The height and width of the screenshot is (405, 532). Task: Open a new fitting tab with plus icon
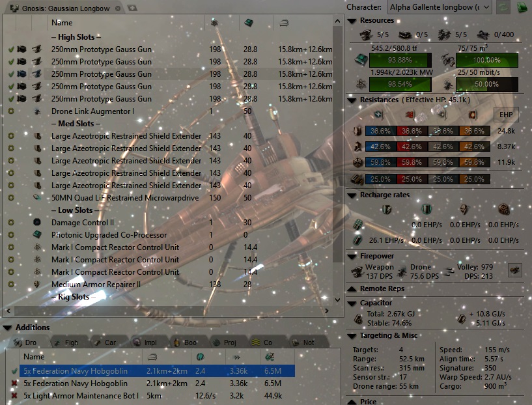132,8
